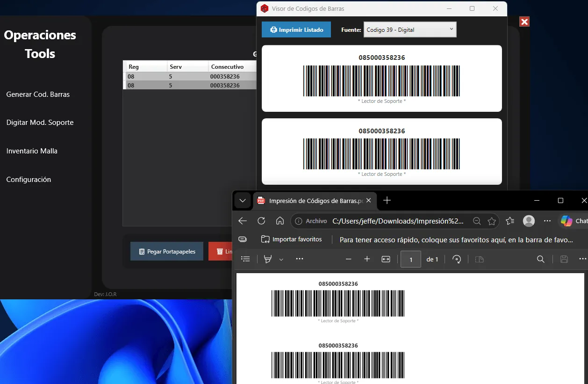Click the Imprimir Listado button
Viewport: 588px width, 384px height.
pos(296,29)
